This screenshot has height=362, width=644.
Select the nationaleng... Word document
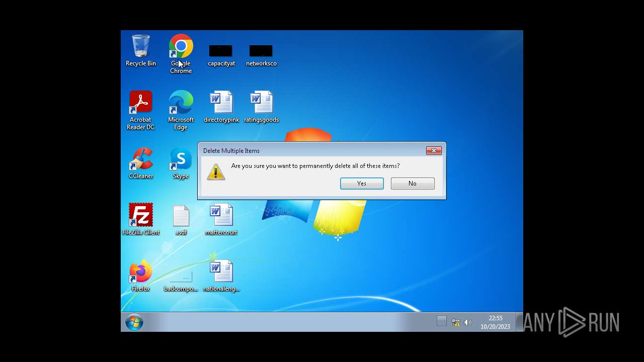click(221, 276)
